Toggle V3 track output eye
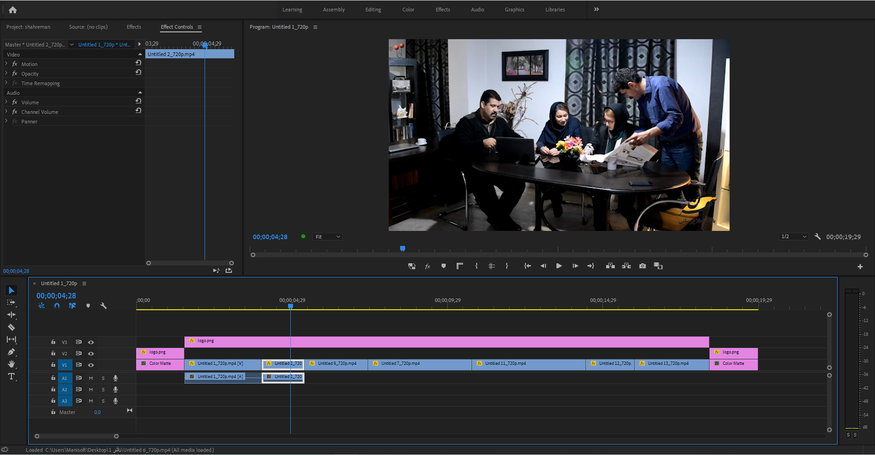This screenshot has height=455, width=875. [90, 342]
